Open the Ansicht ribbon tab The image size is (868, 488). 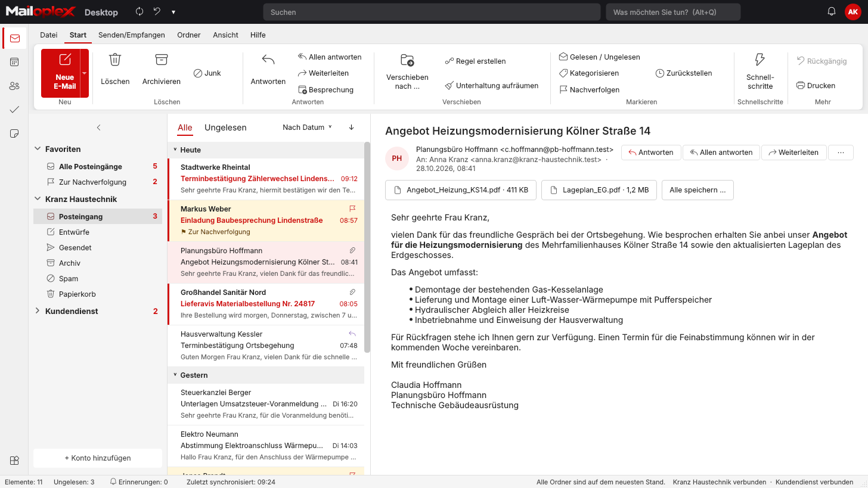click(x=226, y=35)
